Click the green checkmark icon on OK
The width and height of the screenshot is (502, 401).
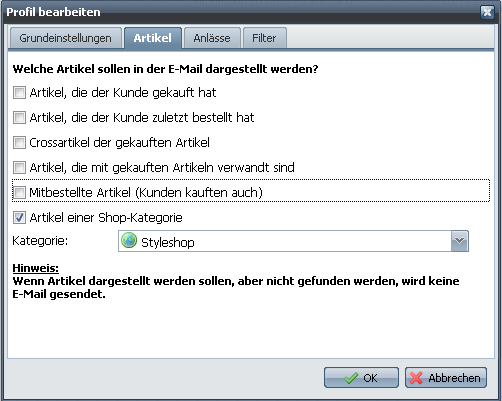[351, 378]
